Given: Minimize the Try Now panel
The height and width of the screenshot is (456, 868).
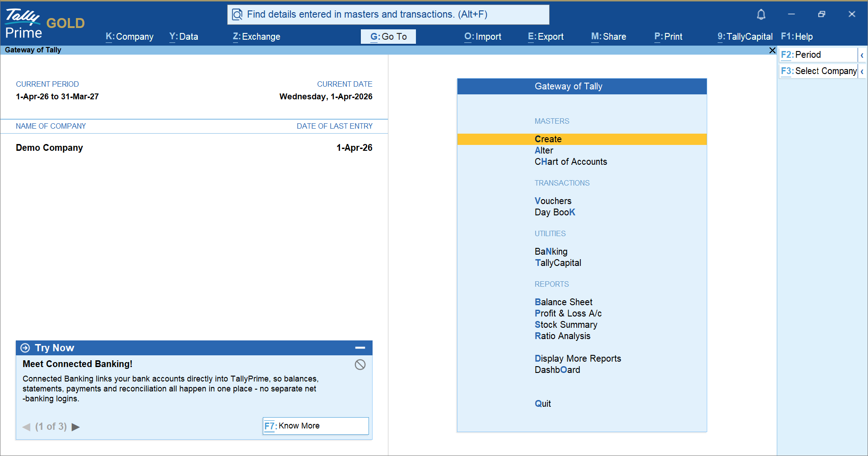Looking at the screenshot, I should click(x=360, y=348).
